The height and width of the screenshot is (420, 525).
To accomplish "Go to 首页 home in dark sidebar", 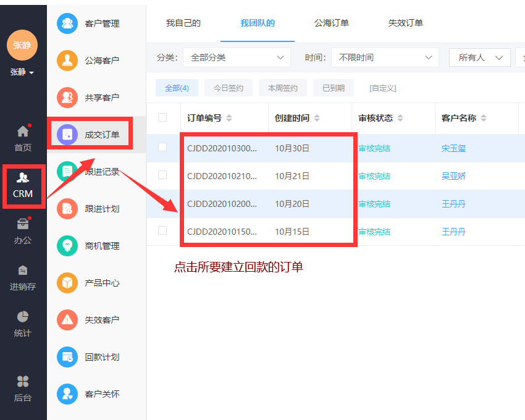I will 23,138.
